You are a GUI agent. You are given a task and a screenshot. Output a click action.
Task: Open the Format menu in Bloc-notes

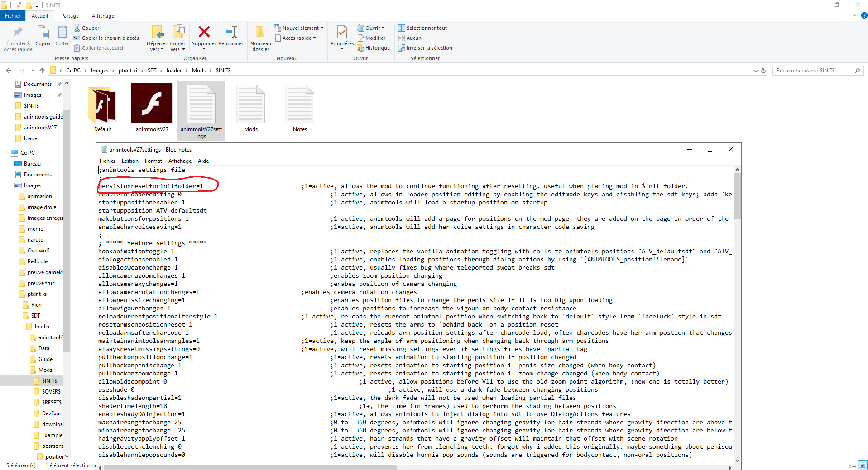[x=153, y=161]
